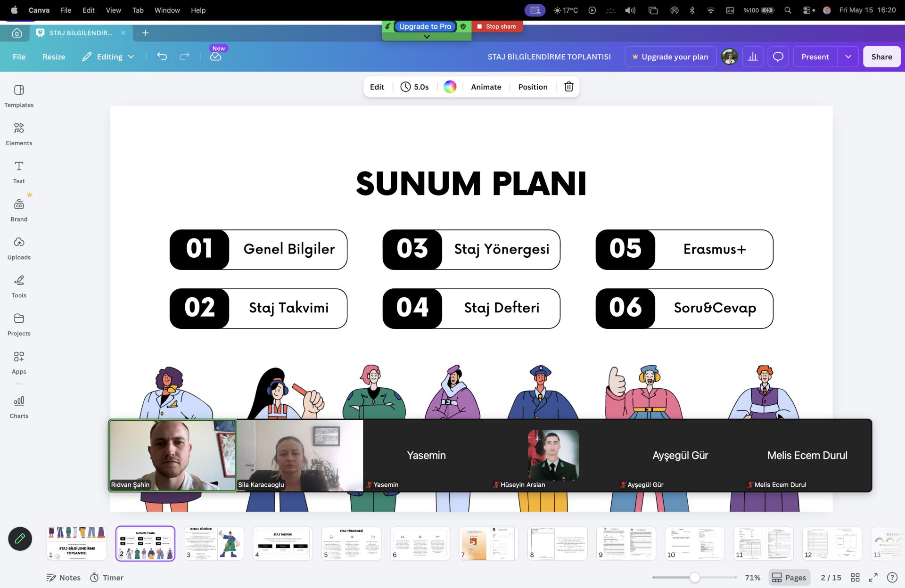The height and width of the screenshot is (588, 905).
Task: Switch to the STAJ BİLGİLENDİR... tab
Action: coord(81,33)
